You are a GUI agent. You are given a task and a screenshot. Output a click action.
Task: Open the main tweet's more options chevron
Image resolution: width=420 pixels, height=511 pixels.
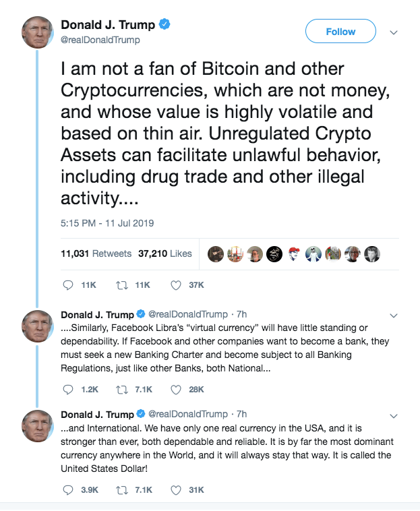pyautogui.click(x=394, y=32)
